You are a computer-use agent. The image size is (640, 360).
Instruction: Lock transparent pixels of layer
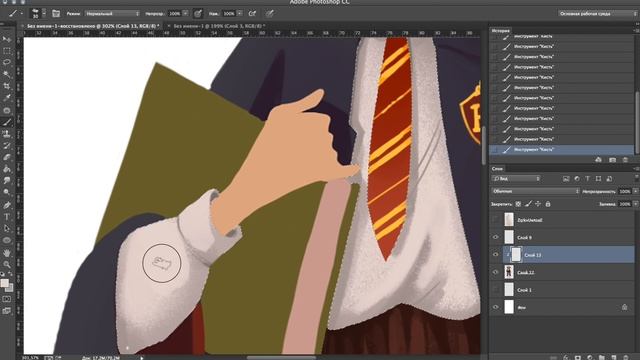(518, 204)
